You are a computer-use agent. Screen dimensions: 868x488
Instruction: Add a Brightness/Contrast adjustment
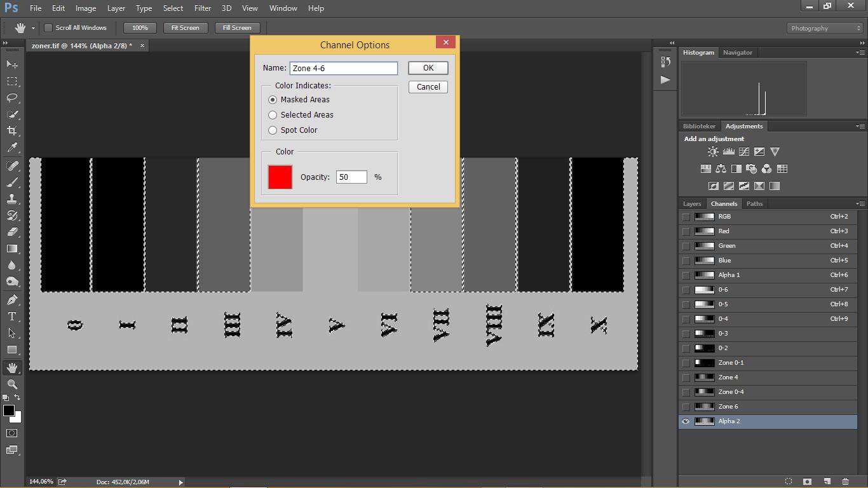[x=713, y=152]
